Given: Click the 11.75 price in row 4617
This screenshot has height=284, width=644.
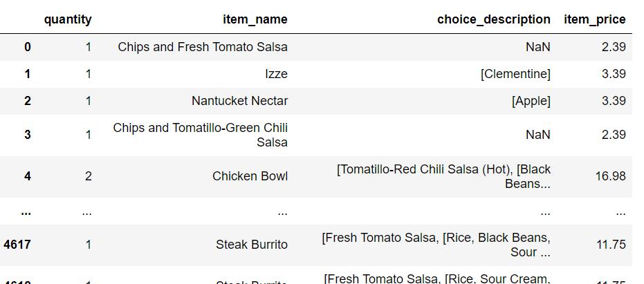Looking at the screenshot, I should [x=611, y=245].
